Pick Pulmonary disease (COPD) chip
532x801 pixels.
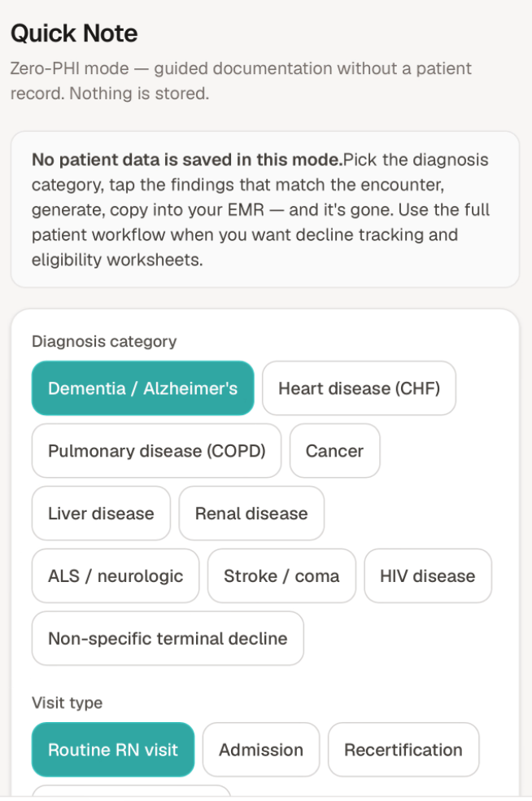click(156, 451)
